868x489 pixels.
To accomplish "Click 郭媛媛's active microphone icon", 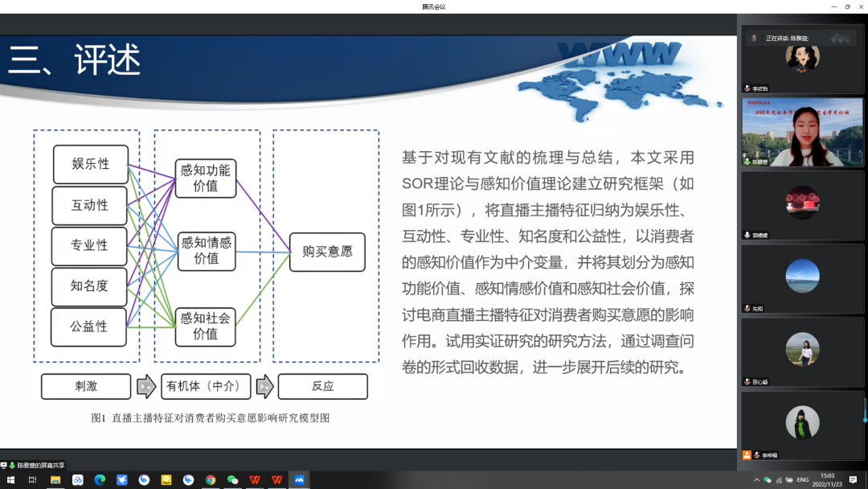I will point(749,232).
